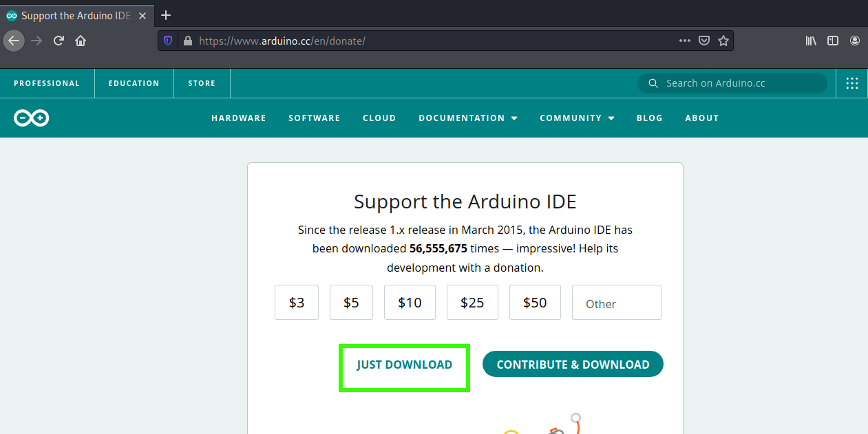Go to CLOUD in main navigation
This screenshot has width=868, height=434.
(379, 118)
